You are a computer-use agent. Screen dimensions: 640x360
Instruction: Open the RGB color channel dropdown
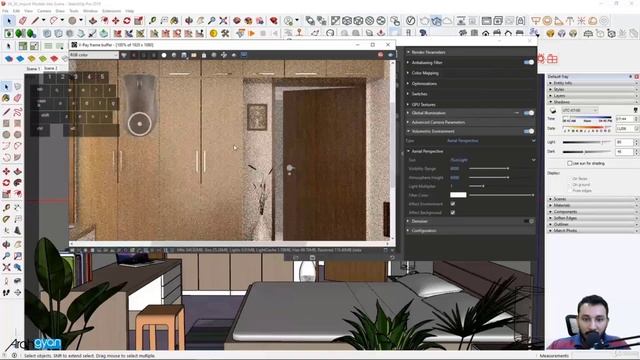(x=94, y=55)
